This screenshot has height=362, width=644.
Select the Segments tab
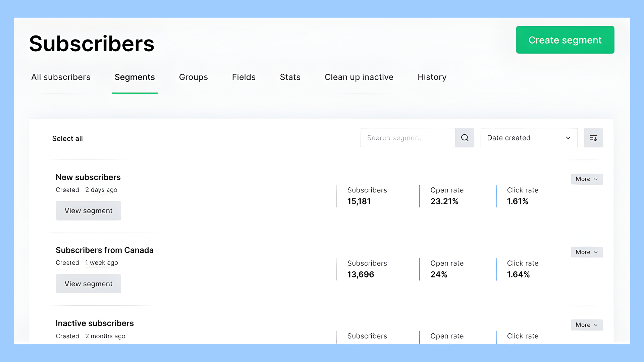135,77
